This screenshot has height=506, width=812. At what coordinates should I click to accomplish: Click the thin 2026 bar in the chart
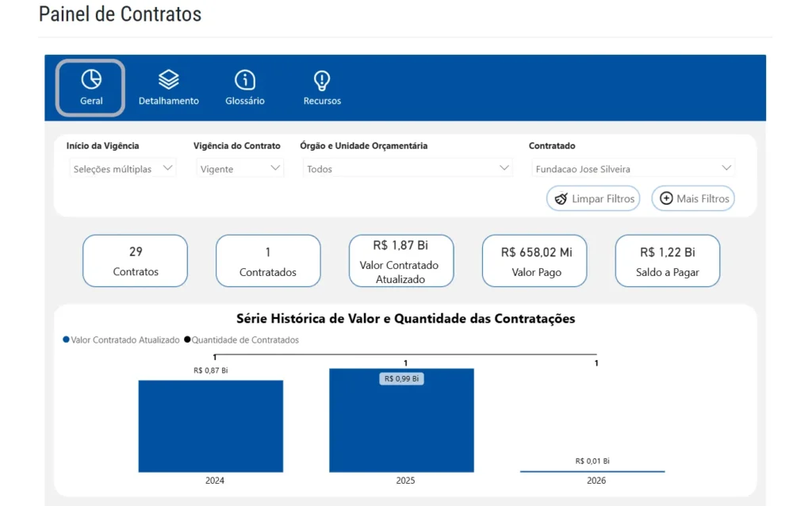pyautogui.click(x=592, y=471)
